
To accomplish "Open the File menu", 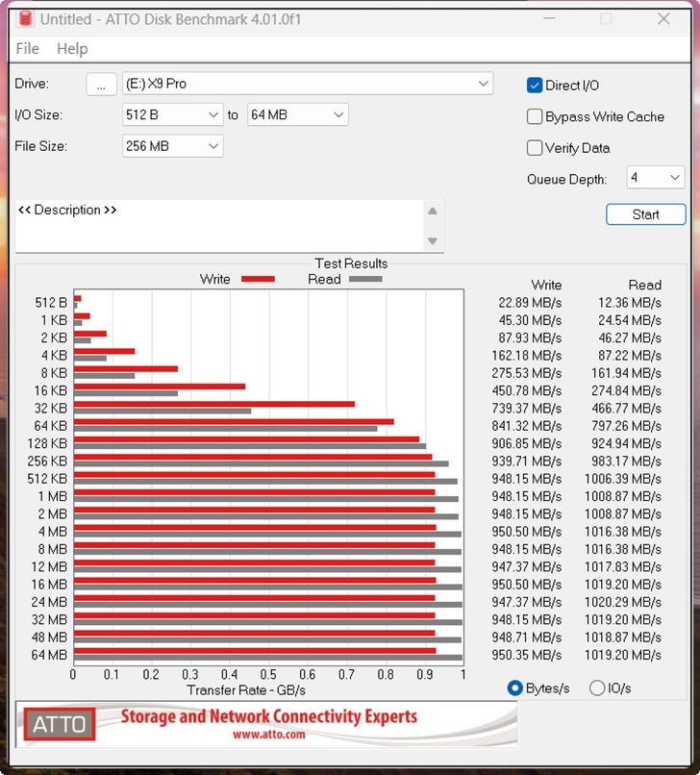I will pos(27,48).
